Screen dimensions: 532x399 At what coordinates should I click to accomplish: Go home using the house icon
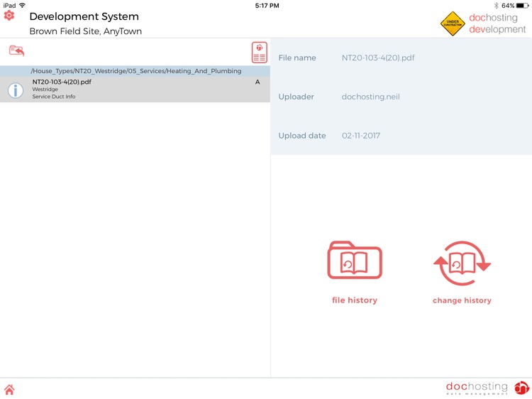tap(9, 390)
